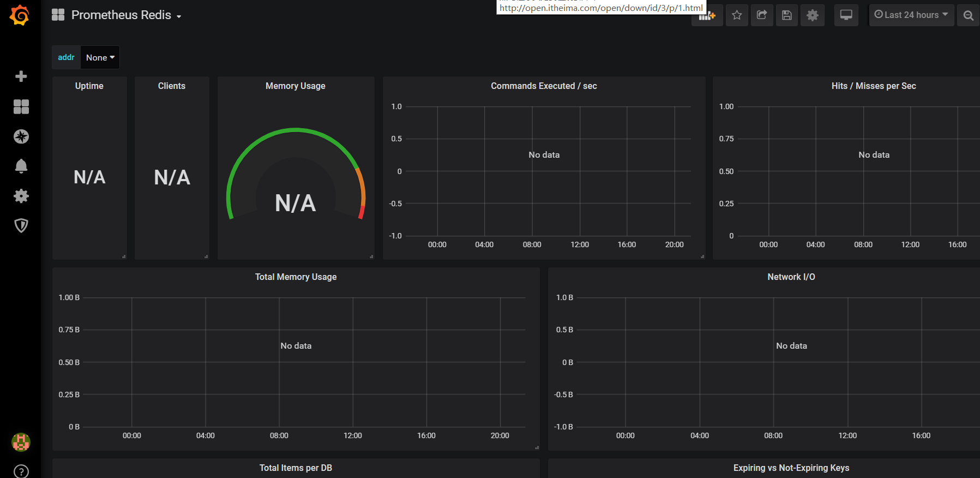Open the Explore compass icon
Viewport: 980px width, 478px height.
21,136
